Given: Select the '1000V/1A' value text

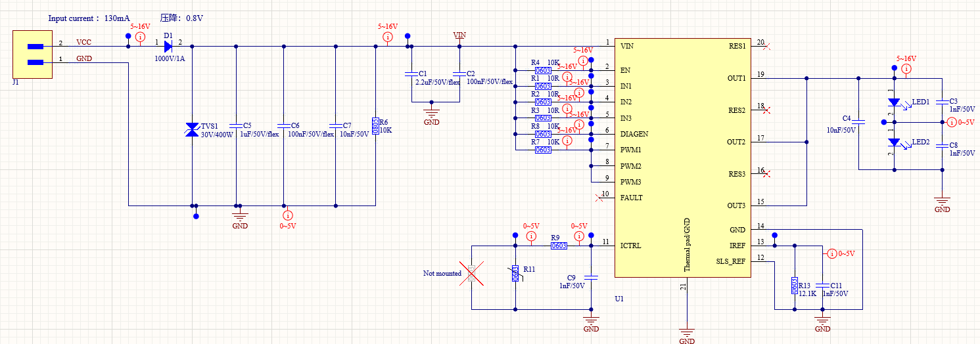Looking at the screenshot, I should tap(170, 58).
